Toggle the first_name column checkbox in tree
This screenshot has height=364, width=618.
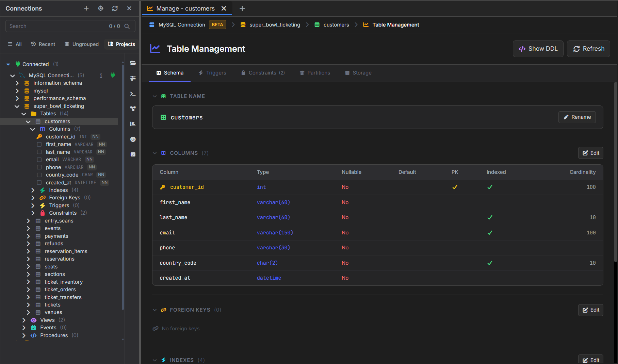(39, 144)
